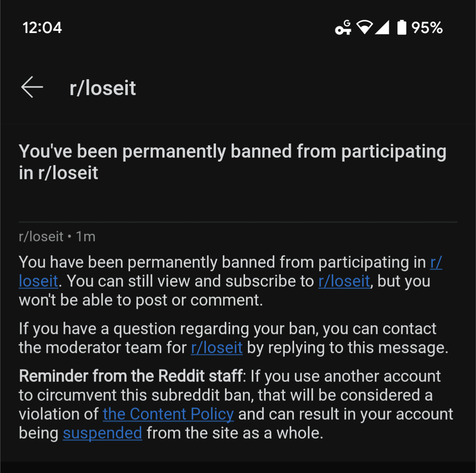This screenshot has height=473, width=476.
Task: Open the r/loseit header title
Action: coord(103,88)
